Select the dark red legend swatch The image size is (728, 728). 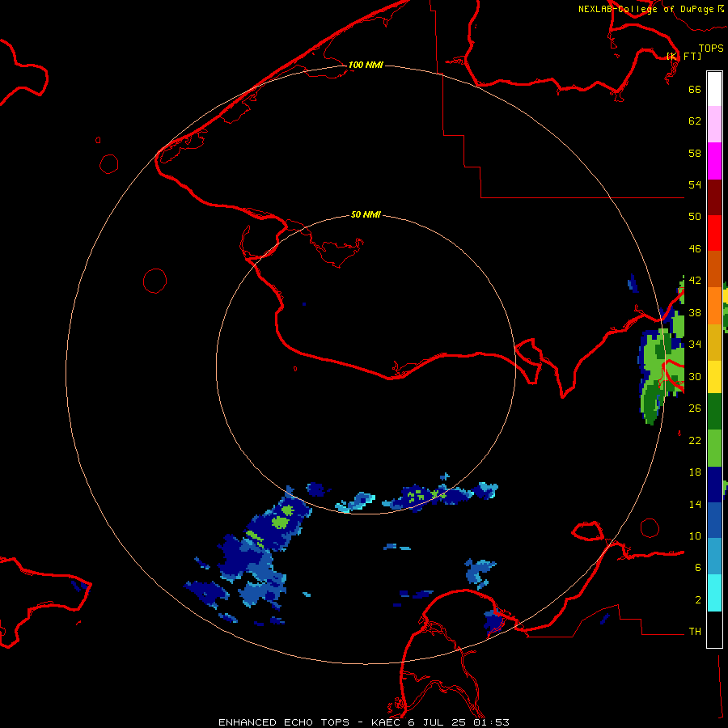coord(714,197)
